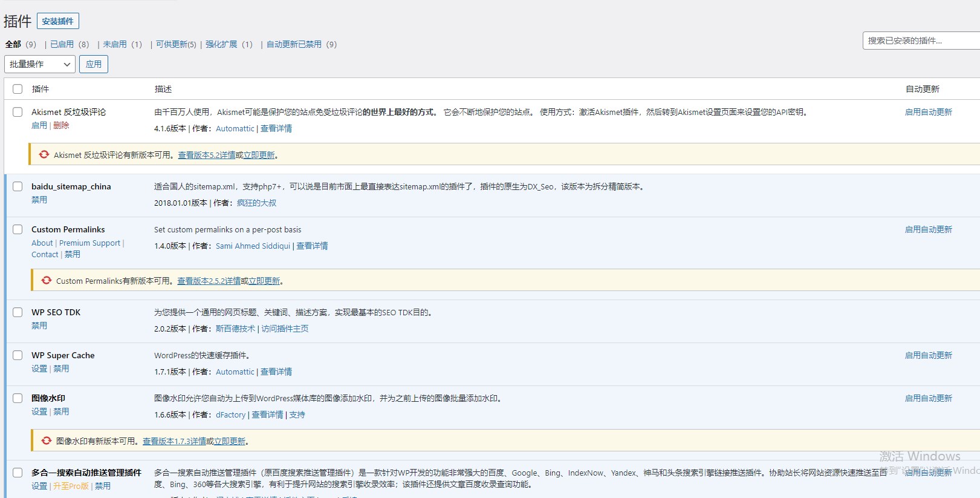Click the Akismet update refresh icon
This screenshot has height=498, width=980.
(x=44, y=155)
